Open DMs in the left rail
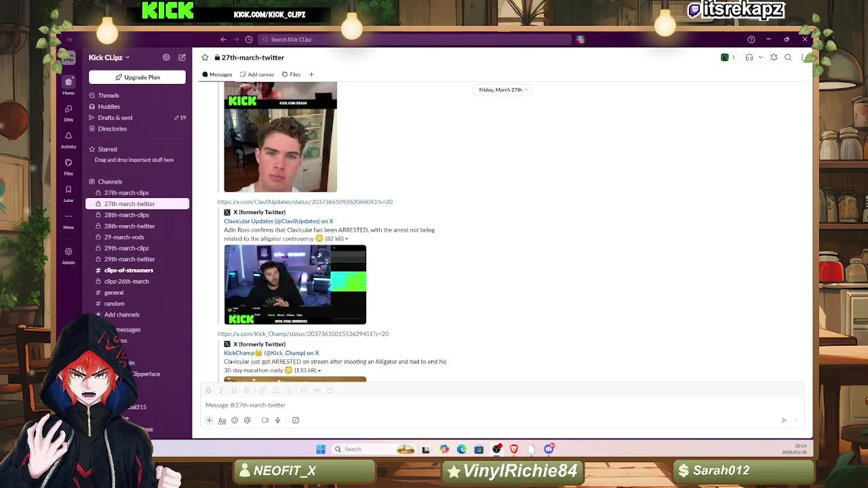This screenshot has width=868, height=488. 68,113
